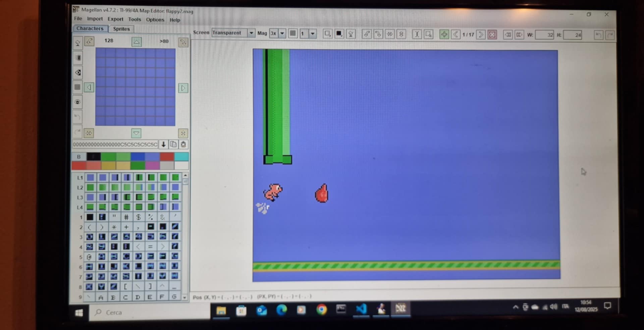644x330 pixels.
Task: Rotate the map left
Action: [x=367, y=34]
